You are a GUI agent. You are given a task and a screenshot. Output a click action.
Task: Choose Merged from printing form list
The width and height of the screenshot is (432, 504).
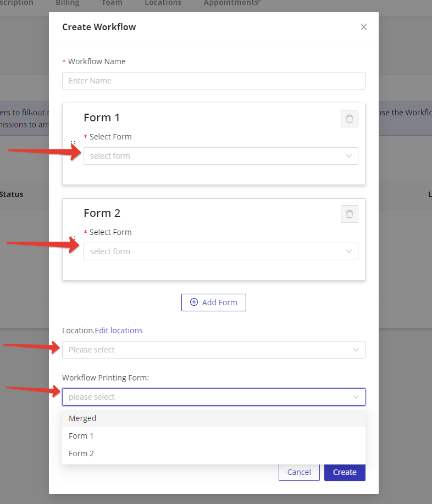click(x=214, y=418)
